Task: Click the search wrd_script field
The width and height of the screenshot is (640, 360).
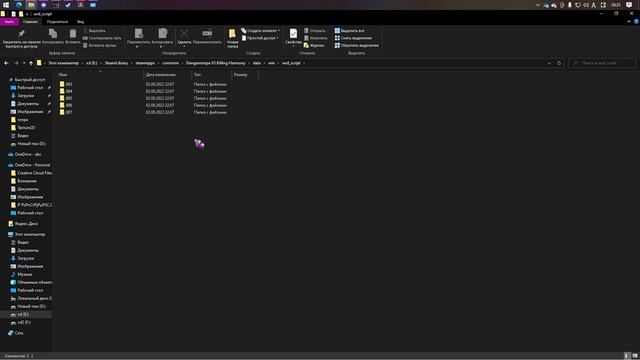Action: tap(602, 63)
